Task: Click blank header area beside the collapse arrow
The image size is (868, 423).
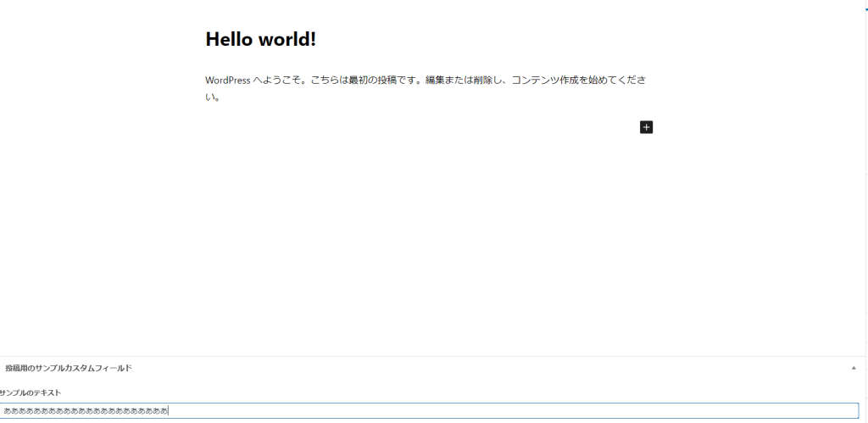Action: (509, 369)
